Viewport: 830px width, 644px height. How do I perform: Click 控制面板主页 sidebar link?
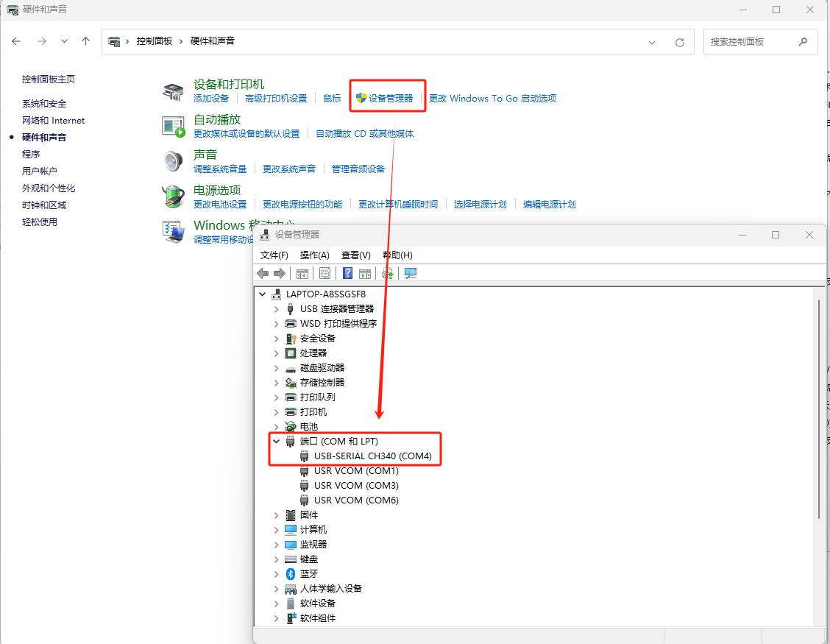click(49, 79)
